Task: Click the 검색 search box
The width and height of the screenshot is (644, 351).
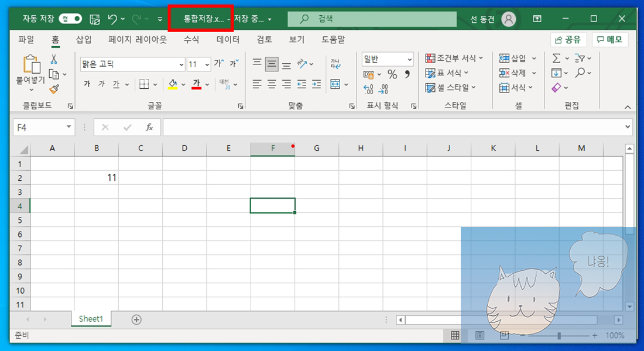Action: point(372,19)
